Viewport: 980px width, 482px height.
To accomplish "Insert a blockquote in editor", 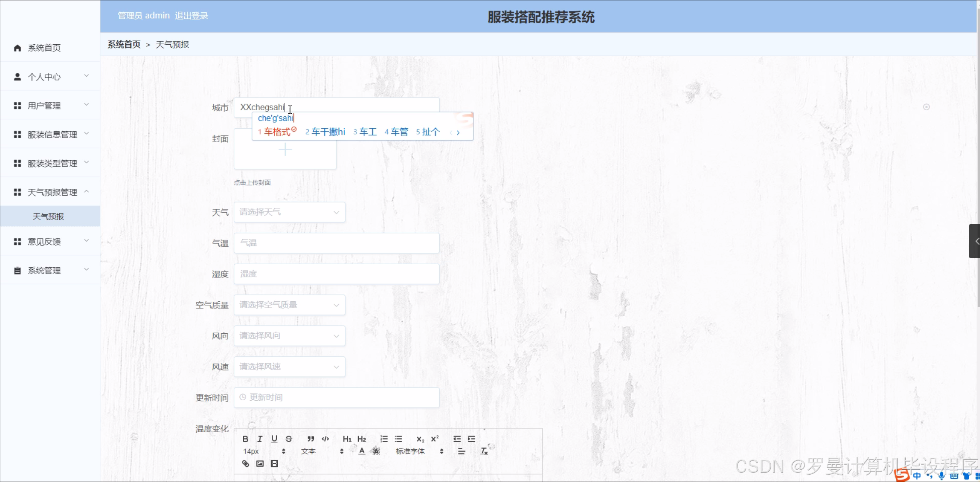I will (x=311, y=439).
